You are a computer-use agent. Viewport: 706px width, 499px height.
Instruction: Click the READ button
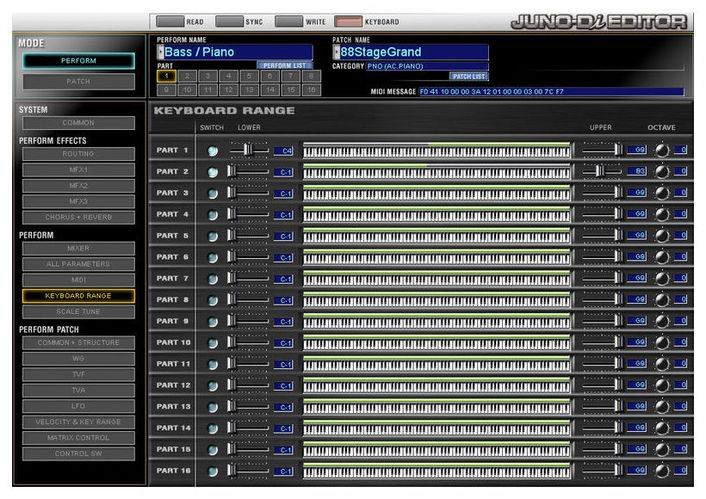(170, 21)
